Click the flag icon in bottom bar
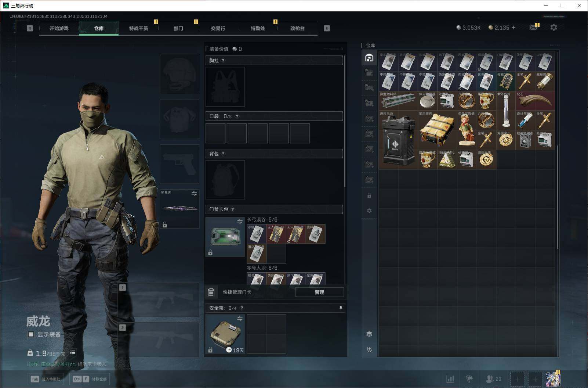588x388 pixels. (469, 379)
